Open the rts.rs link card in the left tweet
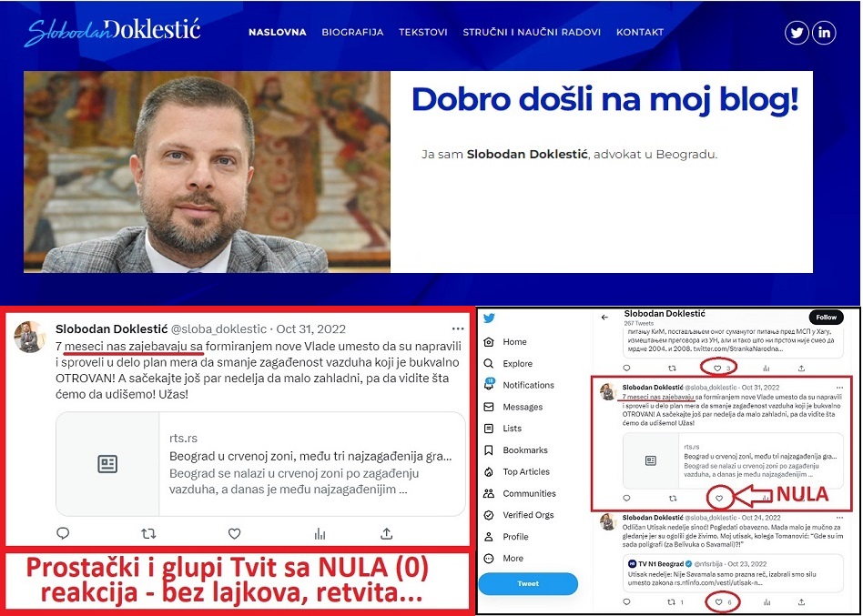 pos(260,465)
